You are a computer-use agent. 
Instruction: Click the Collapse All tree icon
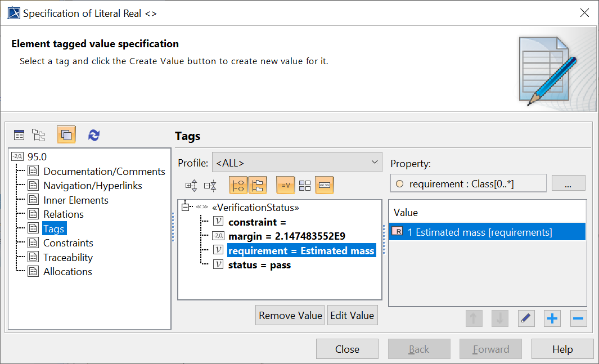pos(210,185)
